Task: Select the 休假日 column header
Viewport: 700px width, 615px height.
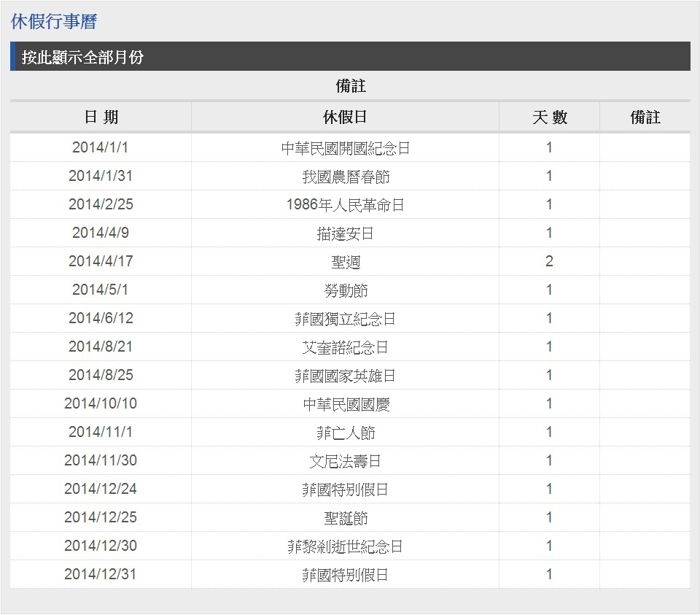Action: [344, 116]
